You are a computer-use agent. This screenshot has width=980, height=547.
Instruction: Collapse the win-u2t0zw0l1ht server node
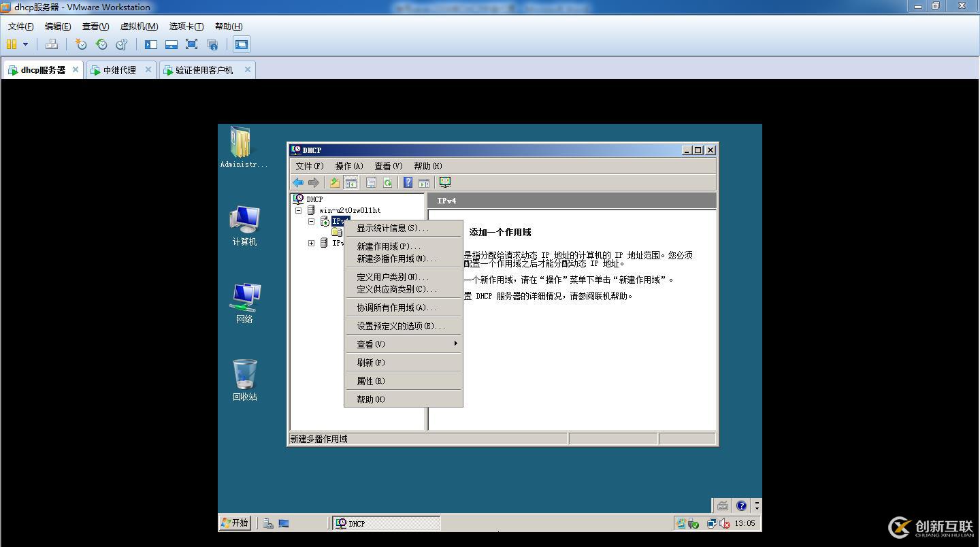[x=298, y=210]
